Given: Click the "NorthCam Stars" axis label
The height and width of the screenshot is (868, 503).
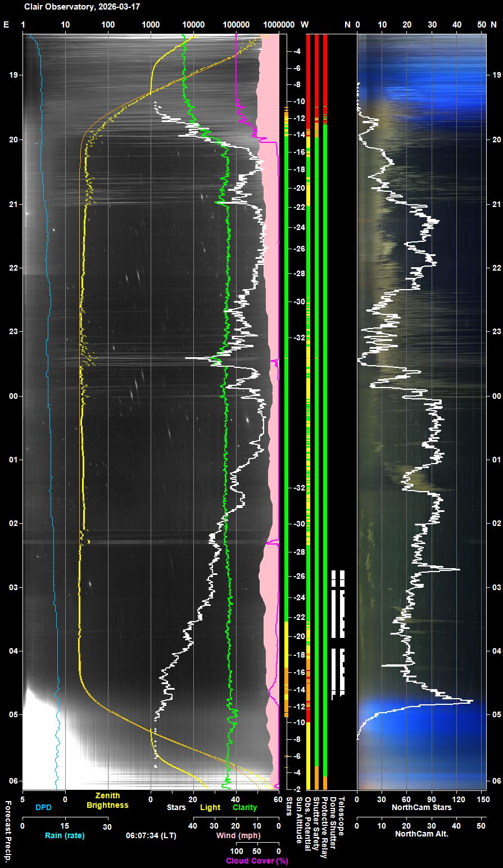Looking at the screenshot, I should (422, 807).
